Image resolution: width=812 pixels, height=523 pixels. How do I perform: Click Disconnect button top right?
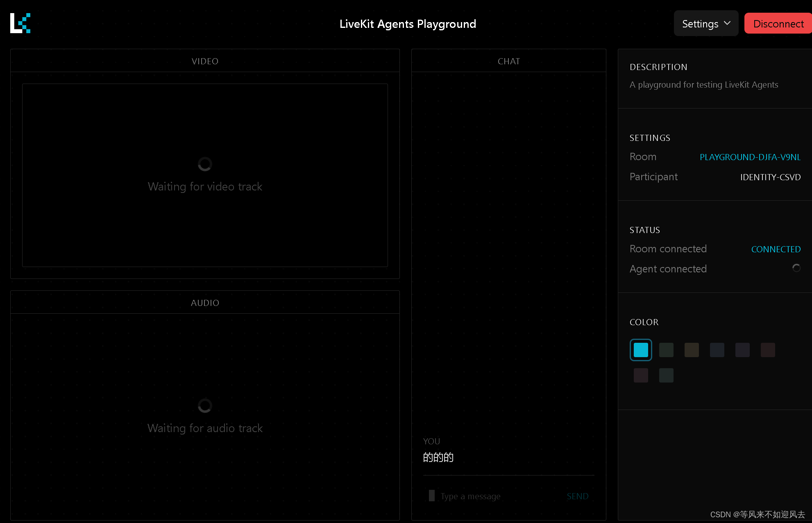tap(777, 24)
